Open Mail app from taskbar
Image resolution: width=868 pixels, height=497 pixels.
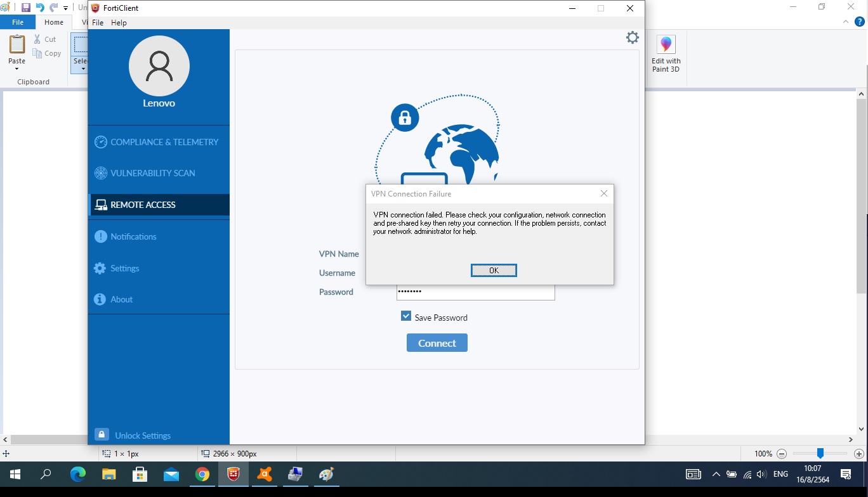[171, 474]
